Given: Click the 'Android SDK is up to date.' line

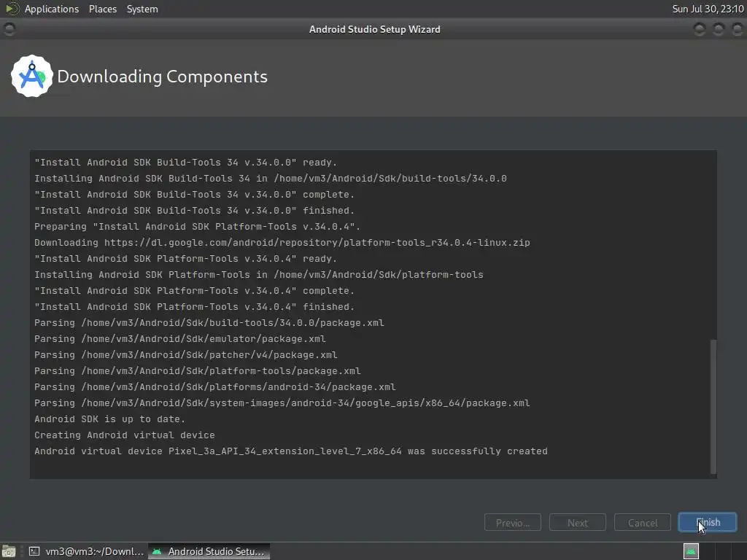Looking at the screenshot, I should click(x=109, y=419).
